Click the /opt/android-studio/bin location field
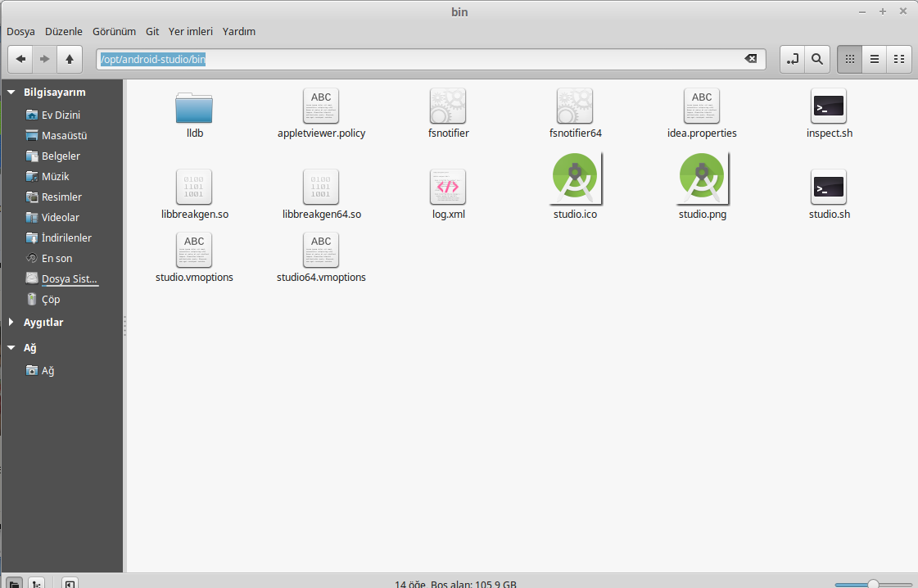Image resolution: width=918 pixels, height=588 pixels. pos(431,59)
